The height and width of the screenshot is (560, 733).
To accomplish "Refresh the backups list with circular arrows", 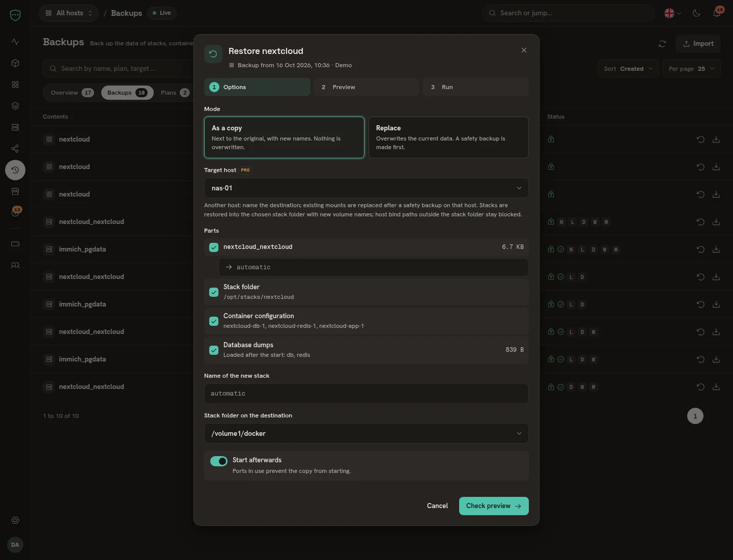I will (662, 44).
